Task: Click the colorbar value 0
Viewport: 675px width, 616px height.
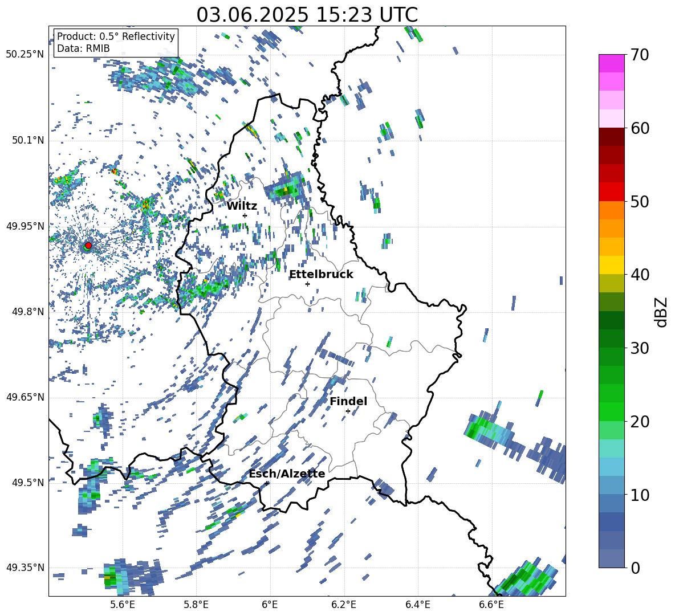Action: click(x=636, y=568)
